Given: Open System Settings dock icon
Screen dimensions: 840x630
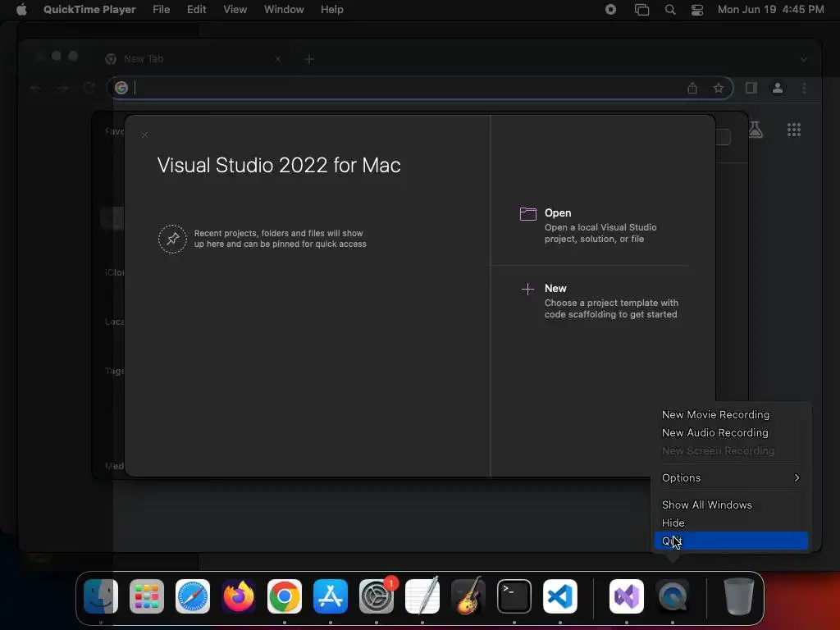Looking at the screenshot, I should pos(377,596).
